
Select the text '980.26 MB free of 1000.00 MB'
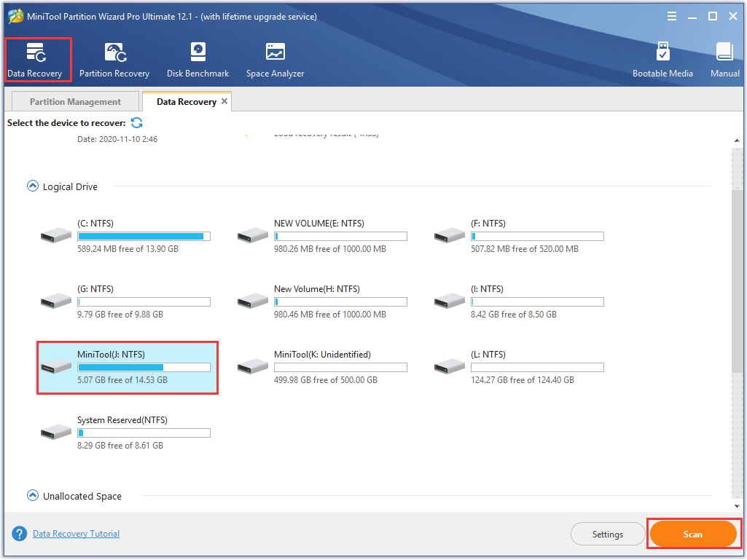coord(330,248)
